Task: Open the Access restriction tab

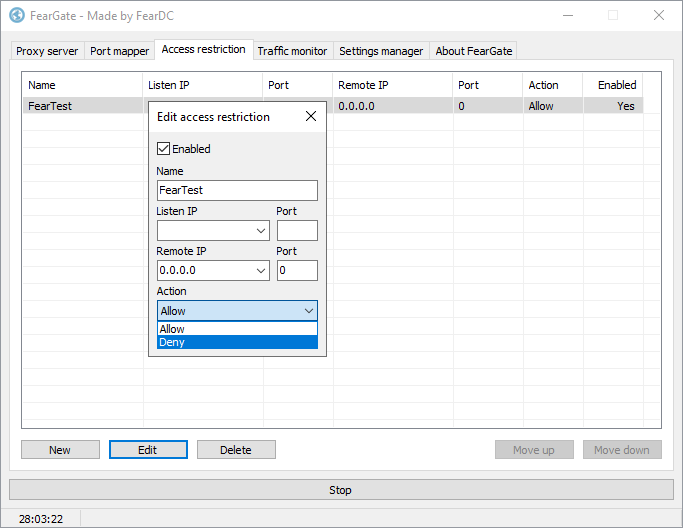Action: 203,49
